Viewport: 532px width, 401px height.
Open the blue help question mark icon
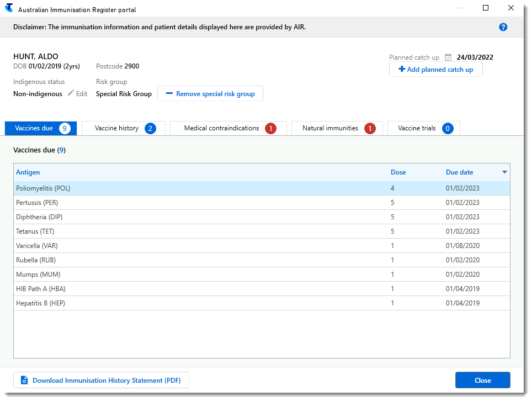tap(503, 27)
